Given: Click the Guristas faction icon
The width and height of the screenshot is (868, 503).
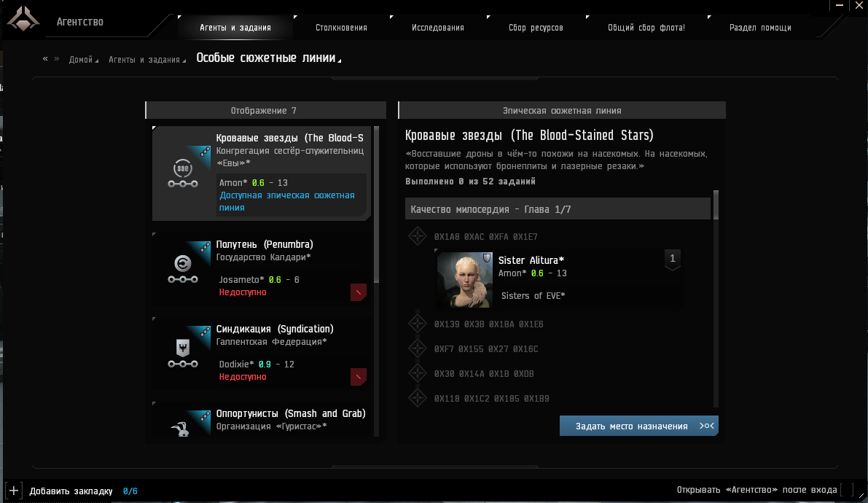Looking at the screenshot, I should pos(181,429).
